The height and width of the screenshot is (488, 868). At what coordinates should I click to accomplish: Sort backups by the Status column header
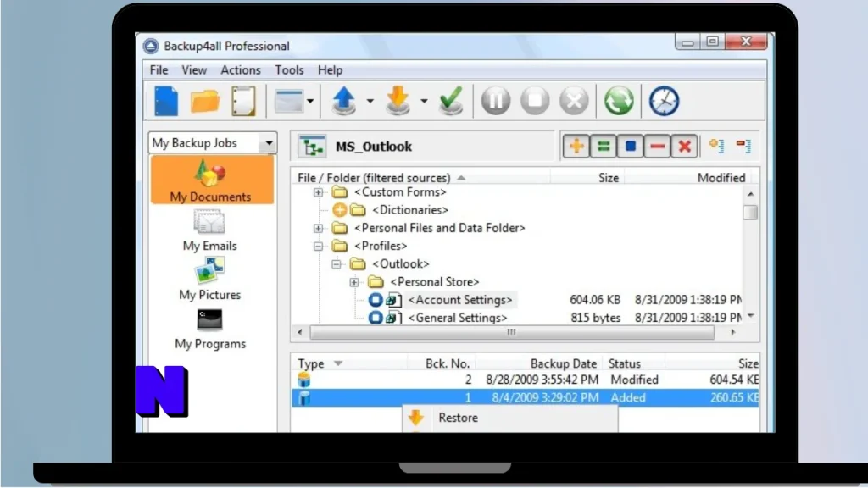click(634, 363)
